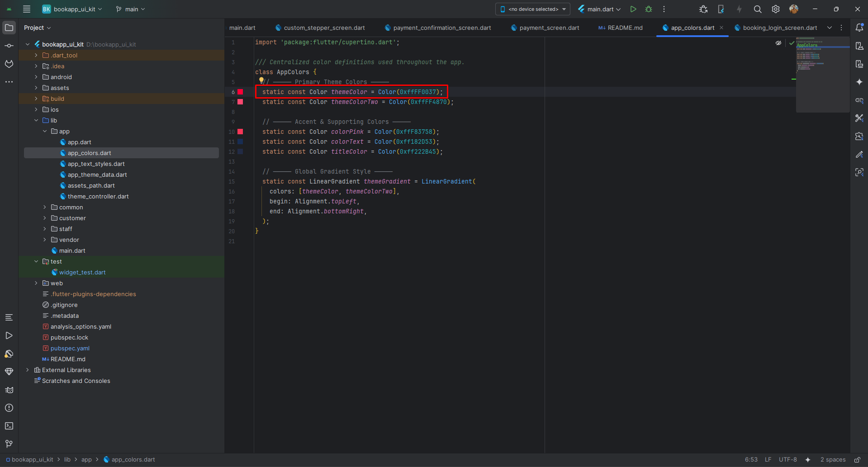Close the app_colors.dart tab
The height and width of the screenshot is (467, 868).
721,28
